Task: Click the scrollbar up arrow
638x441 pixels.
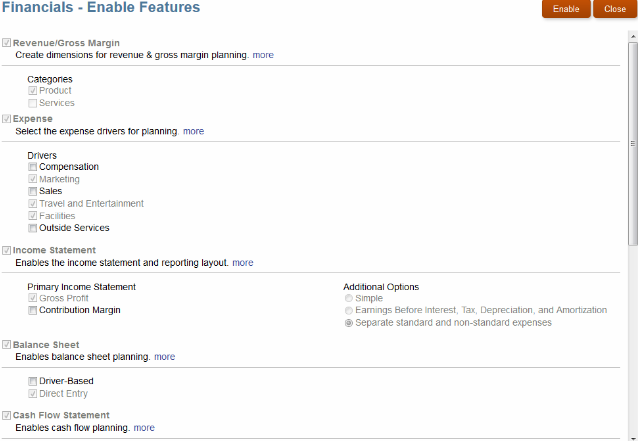Action: [633, 36]
